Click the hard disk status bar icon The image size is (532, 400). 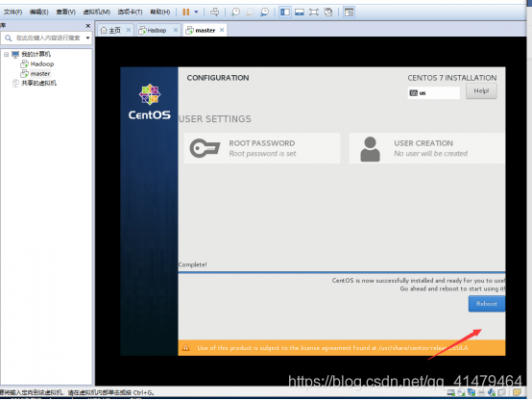tap(451, 393)
